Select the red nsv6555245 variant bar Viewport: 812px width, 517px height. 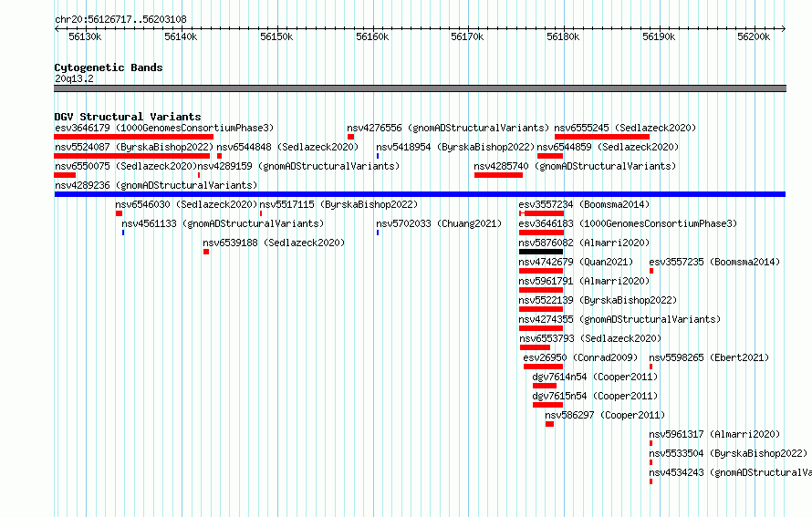602,137
